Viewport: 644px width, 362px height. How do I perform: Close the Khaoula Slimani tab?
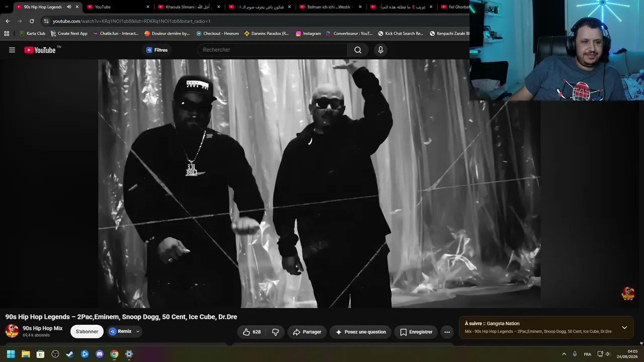point(218,7)
